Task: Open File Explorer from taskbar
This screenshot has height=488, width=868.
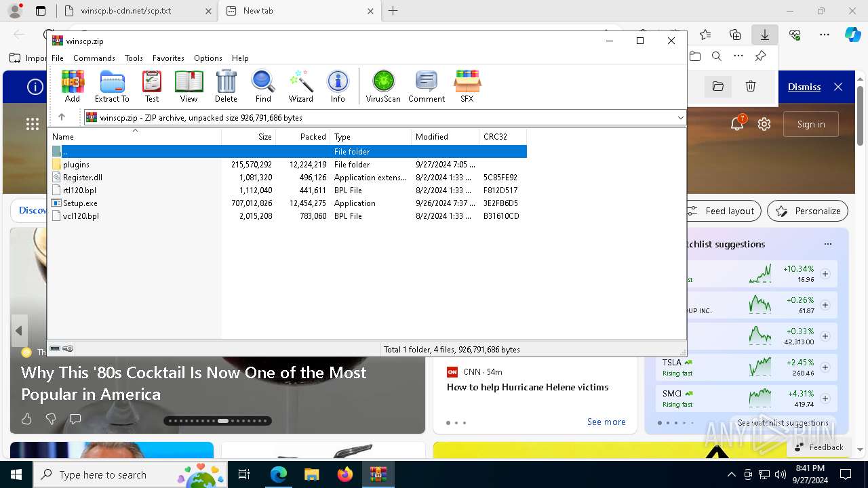Action: pos(311,474)
